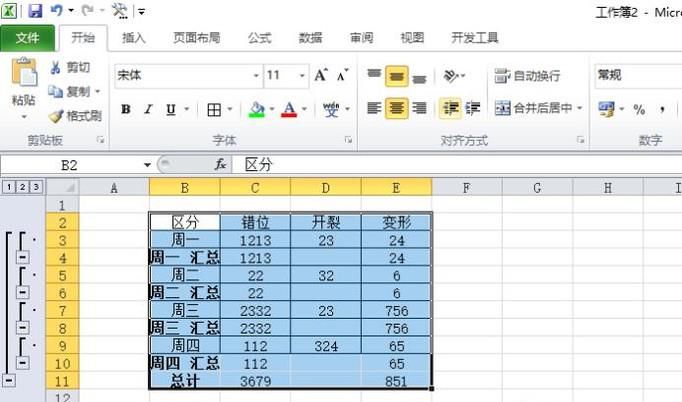Viewport: 682px width, 402px height.
Task: Click the decrease indent icon
Action: point(451,108)
